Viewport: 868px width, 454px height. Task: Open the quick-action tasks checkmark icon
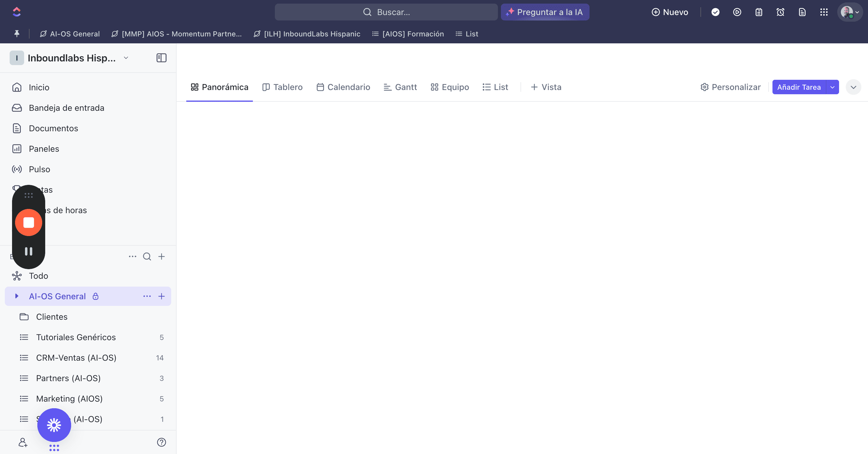click(715, 12)
